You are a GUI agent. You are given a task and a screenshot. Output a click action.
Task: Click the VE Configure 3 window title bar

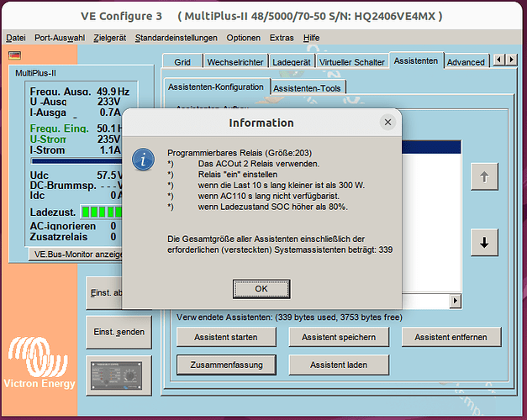click(x=261, y=16)
